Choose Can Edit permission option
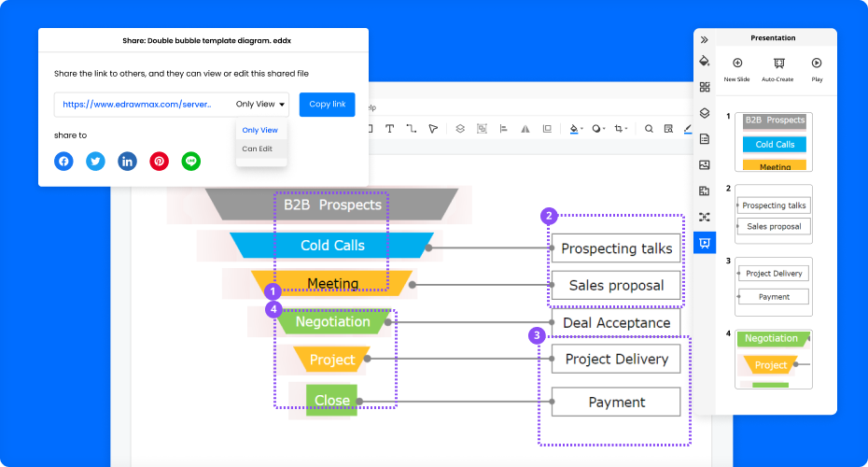This screenshot has height=467, width=868. pyautogui.click(x=258, y=149)
